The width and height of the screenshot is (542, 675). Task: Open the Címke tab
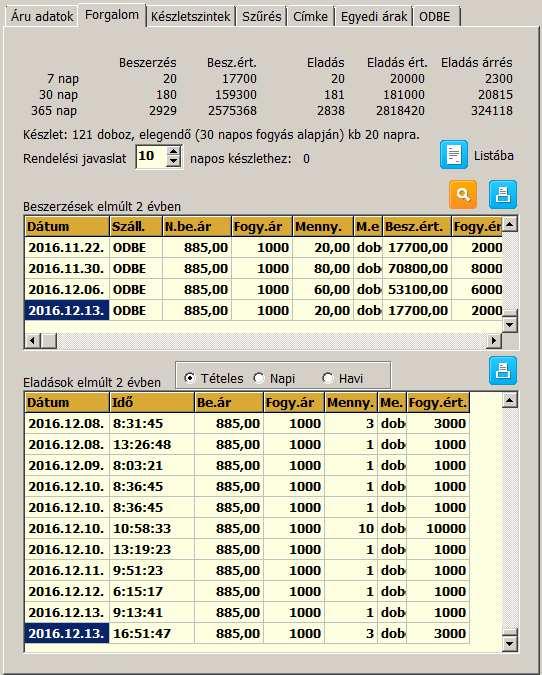pos(310,16)
